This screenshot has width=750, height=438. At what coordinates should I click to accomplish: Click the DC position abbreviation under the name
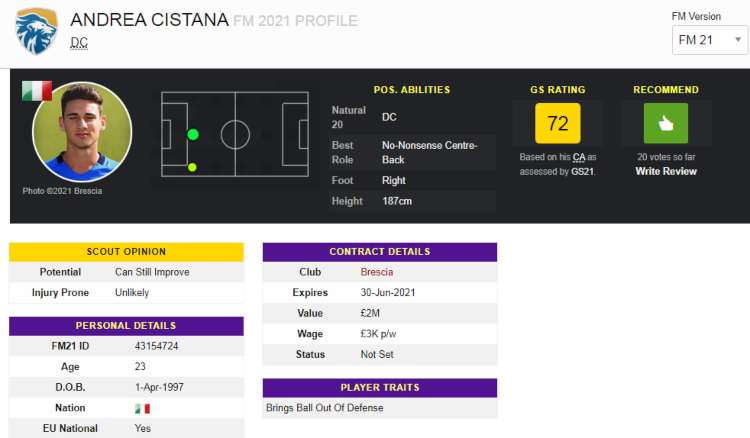pos(78,43)
